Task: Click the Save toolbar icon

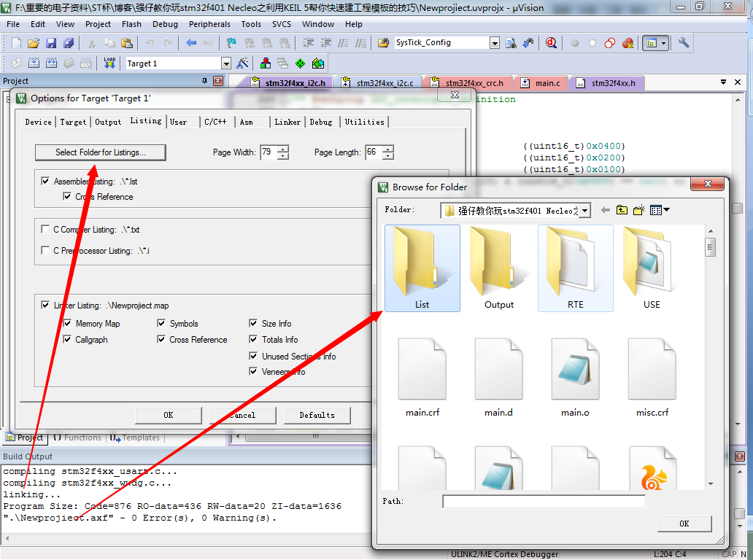Action: (51, 43)
